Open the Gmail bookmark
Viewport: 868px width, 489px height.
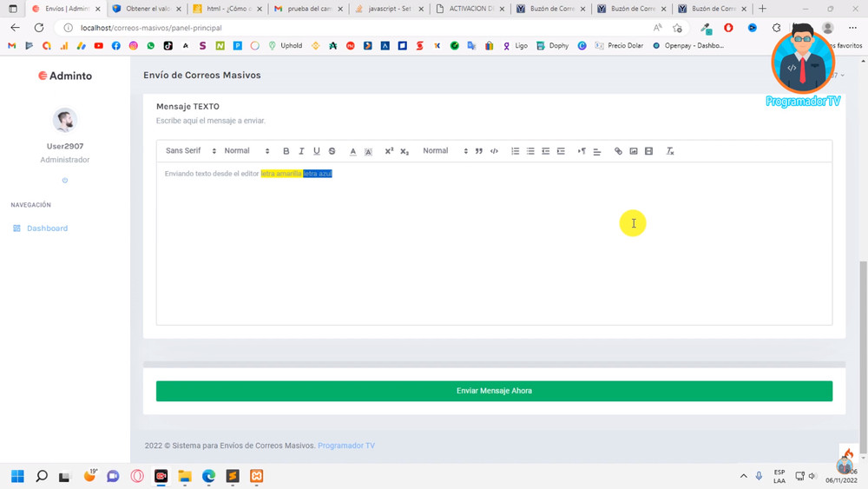[x=11, y=46]
